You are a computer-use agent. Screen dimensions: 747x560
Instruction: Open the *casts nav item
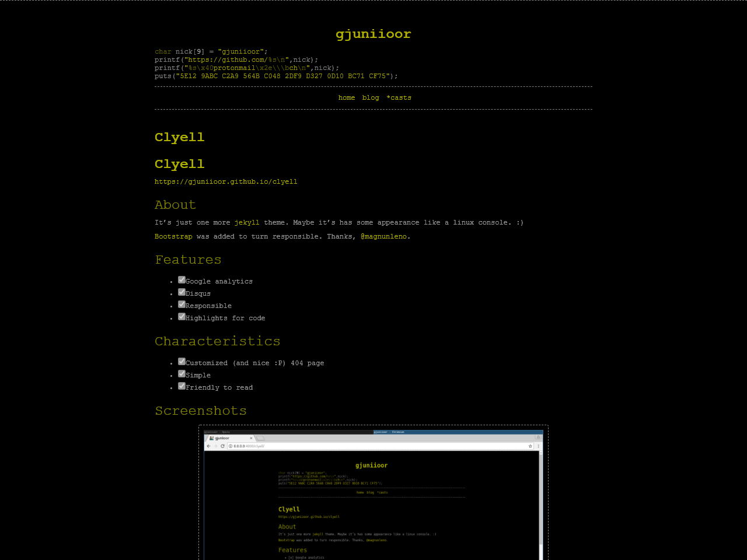[399, 97]
